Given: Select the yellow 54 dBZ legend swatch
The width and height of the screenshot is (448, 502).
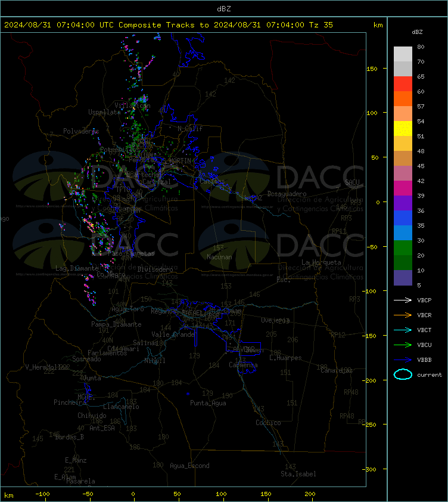Looking at the screenshot, I should pos(403,128).
